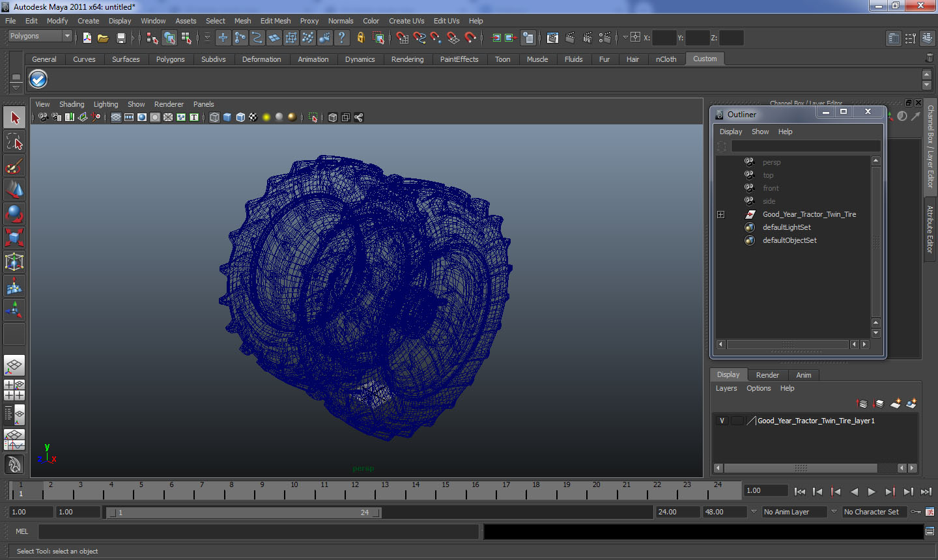Open shelf options arrow under shelf tabs
This screenshot has width=938, height=560.
16,87
